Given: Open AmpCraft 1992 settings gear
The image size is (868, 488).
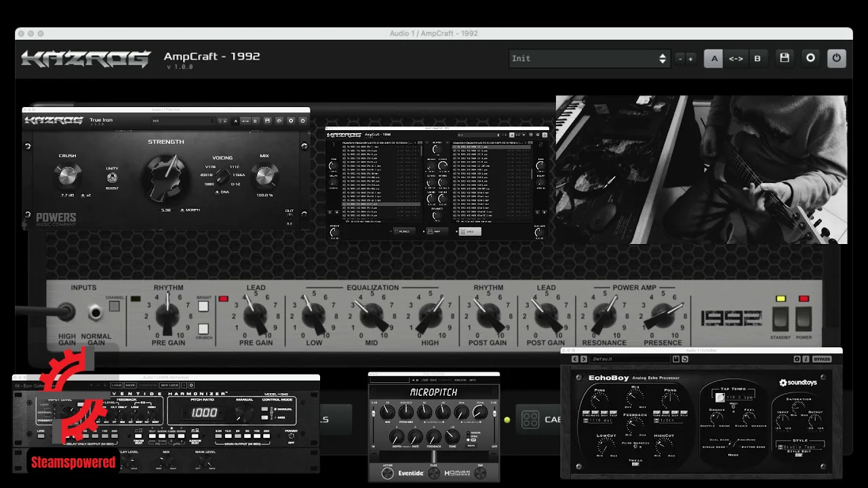Looking at the screenshot, I should click(x=810, y=58).
